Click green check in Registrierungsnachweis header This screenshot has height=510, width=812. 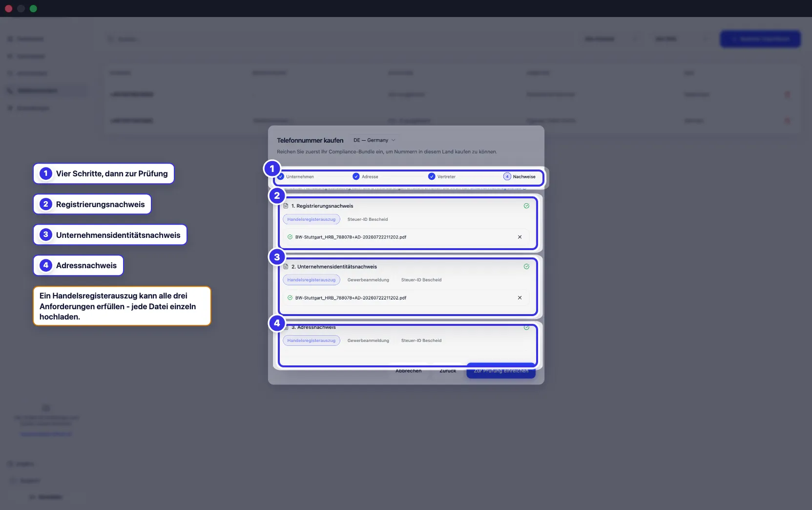[x=526, y=206]
